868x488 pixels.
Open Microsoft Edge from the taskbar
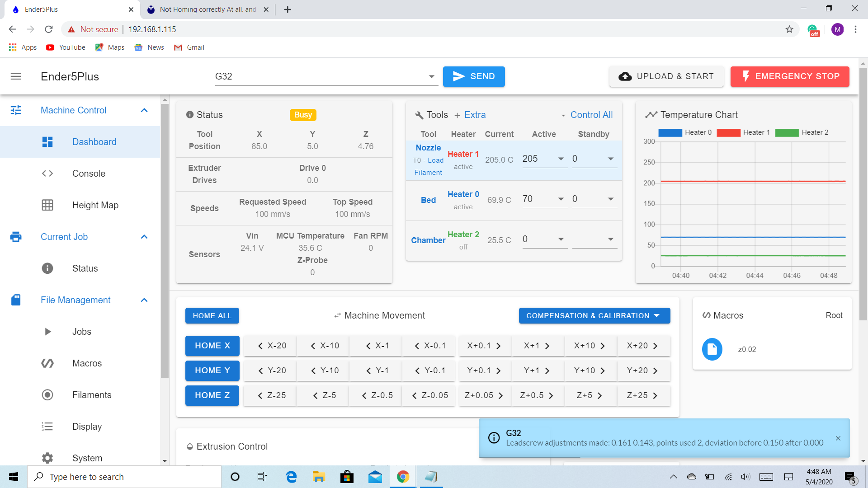[291, 477]
